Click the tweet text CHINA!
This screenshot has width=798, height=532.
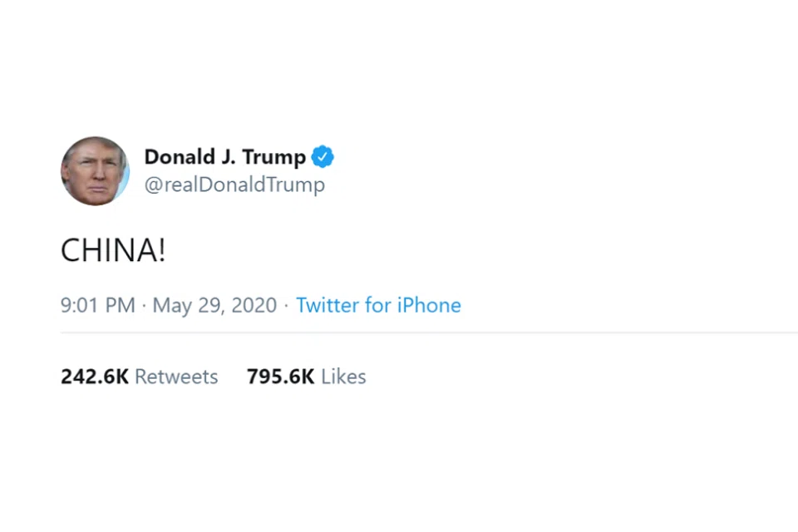pyautogui.click(x=113, y=250)
